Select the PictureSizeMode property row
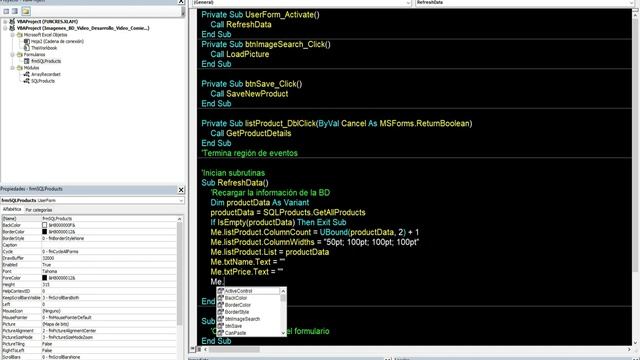 pyautogui.click(x=89, y=337)
